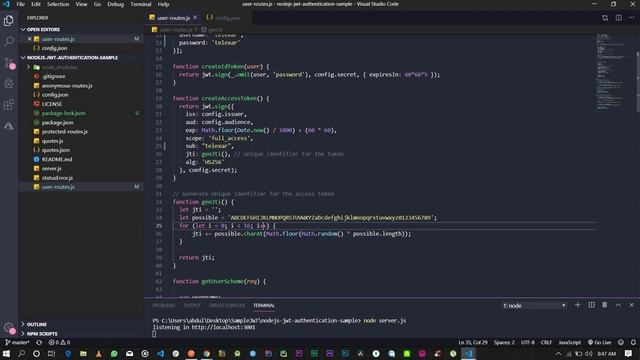This screenshot has width=640, height=360.
Task: Open the Go menu
Action: click(97, 4)
